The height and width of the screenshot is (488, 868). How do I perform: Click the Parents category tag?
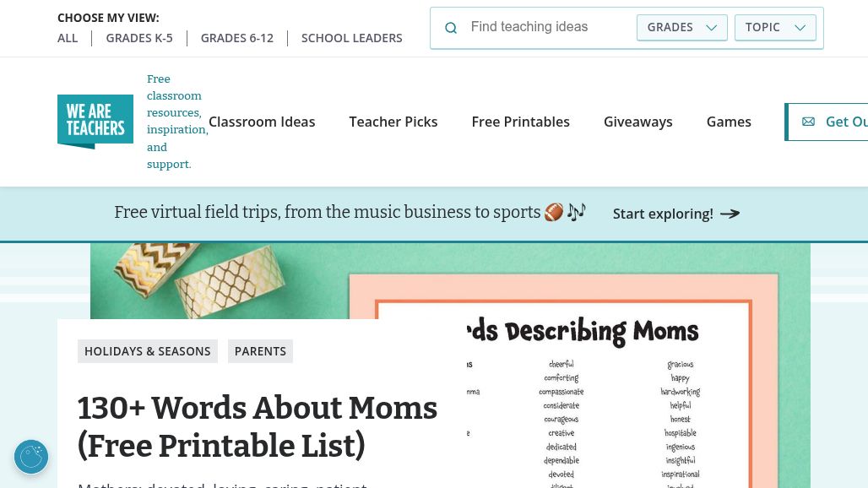click(x=260, y=351)
